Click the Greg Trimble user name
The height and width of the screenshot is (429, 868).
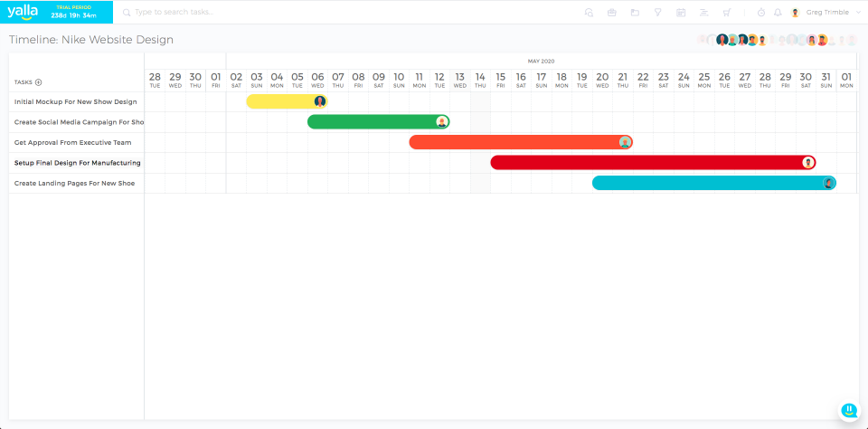pos(827,12)
